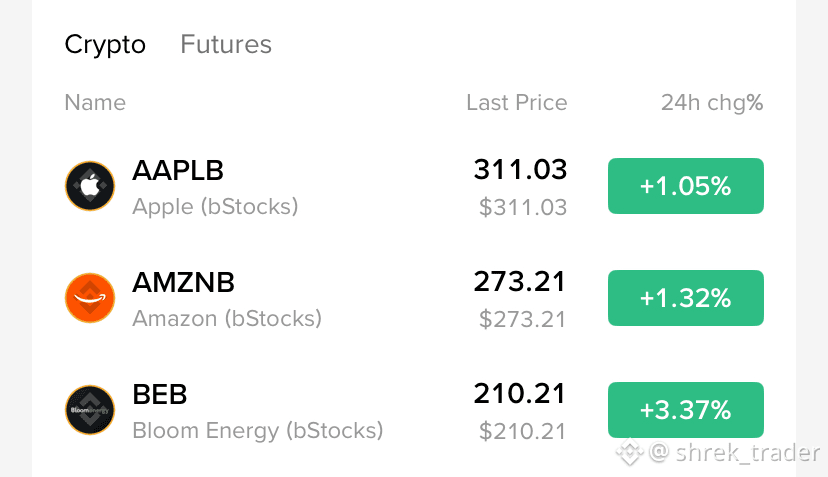Image resolution: width=828 pixels, height=477 pixels.
Task: Sort list by 24h chg% column
Action: pyautogui.click(x=712, y=103)
